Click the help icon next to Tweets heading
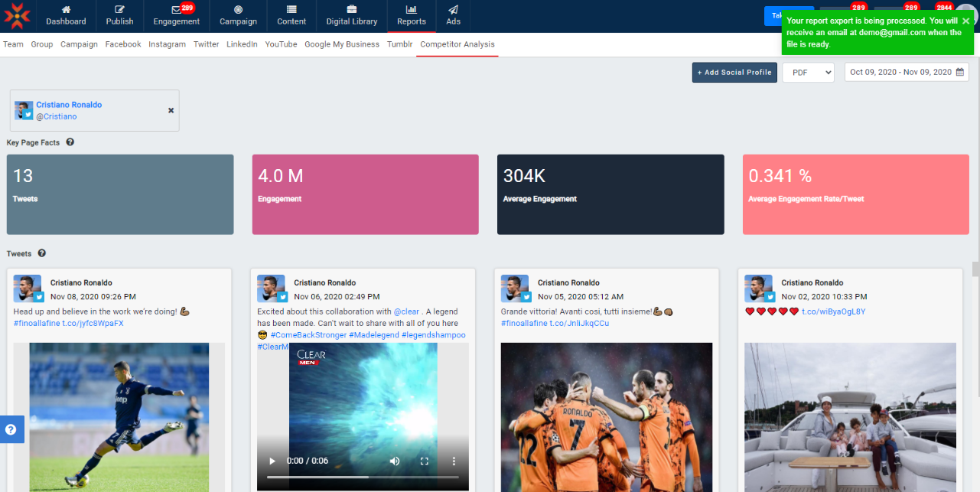980x492 pixels. (42, 253)
